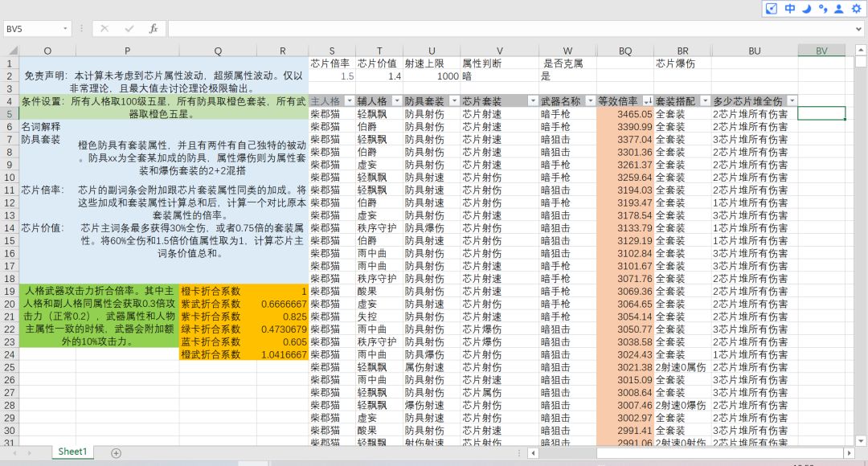Select the 紫卡折合系数 value 0.825
This screenshot has width=868, height=466.
pos(282,317)
